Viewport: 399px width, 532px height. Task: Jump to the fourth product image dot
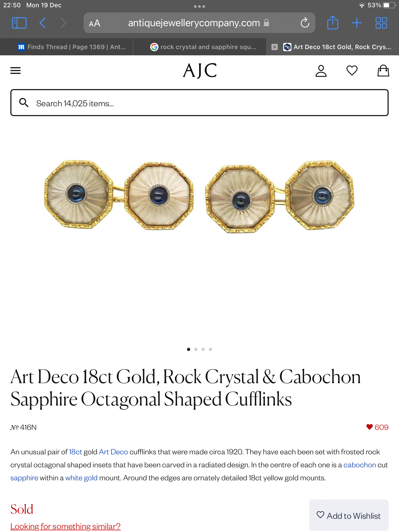210,349
